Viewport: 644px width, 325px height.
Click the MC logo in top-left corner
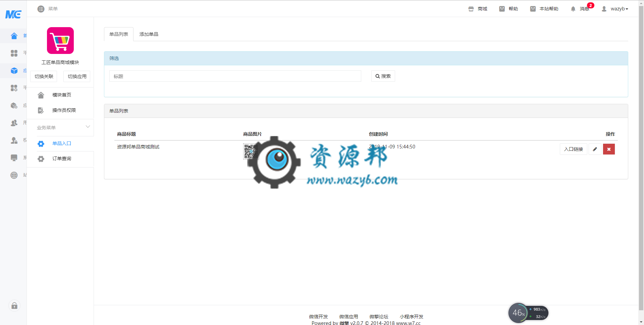(x=13, y=14)
